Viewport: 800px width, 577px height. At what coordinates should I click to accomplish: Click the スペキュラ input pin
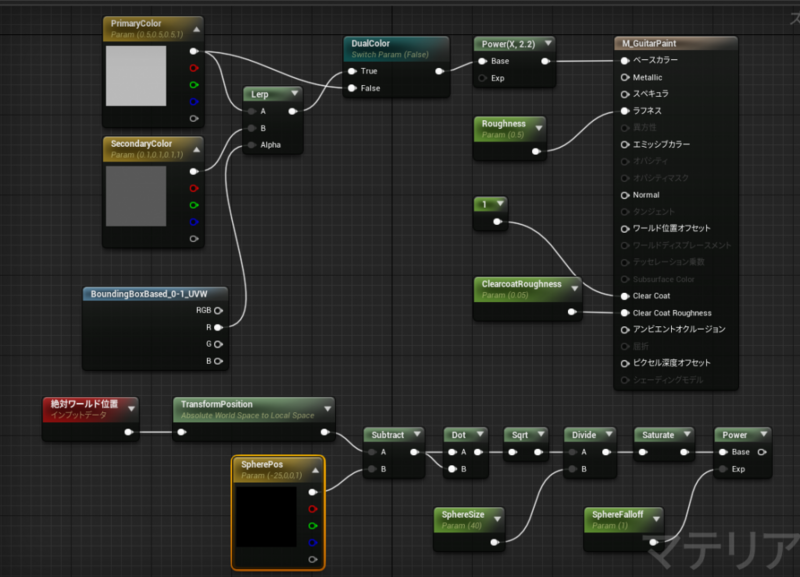click(x=624, y=94)
